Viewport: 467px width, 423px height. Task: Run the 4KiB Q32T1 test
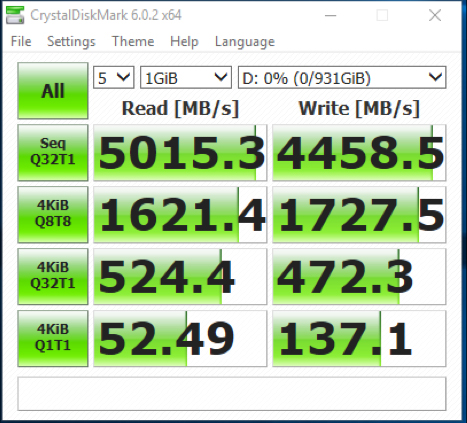(x=53, y=276)
